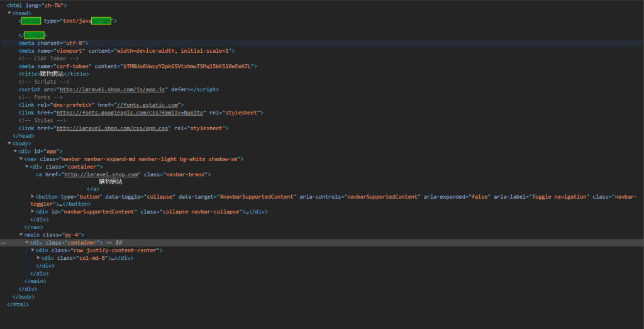Click the closing /main tag
The height and width of the screenshot is (329, 644).
click(35, 281)
